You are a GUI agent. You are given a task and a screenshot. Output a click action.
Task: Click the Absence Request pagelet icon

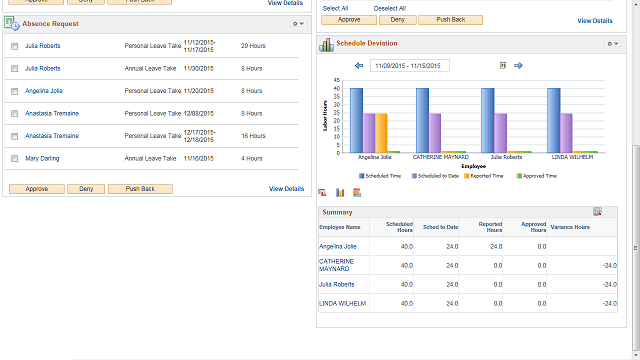tap(12, 24)
